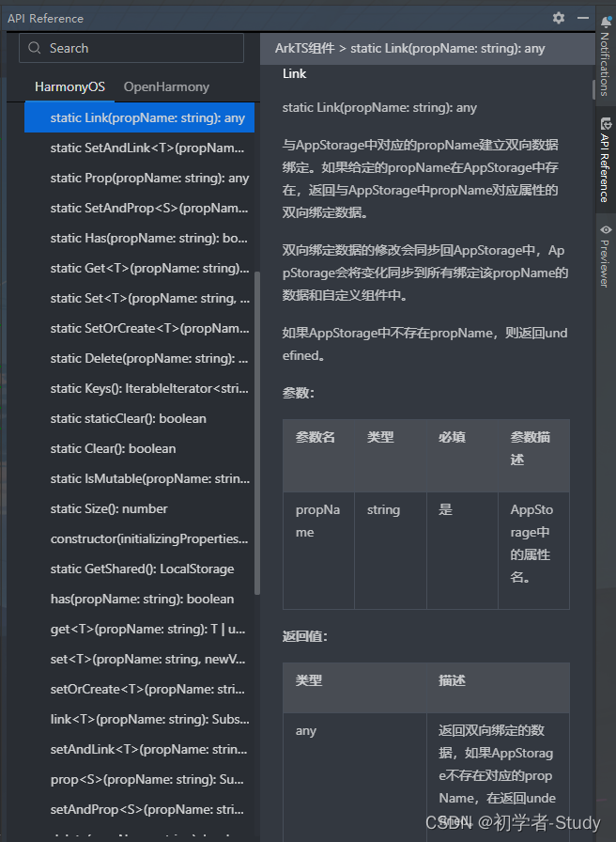Select static Clear(): boolean

point(140,448)
